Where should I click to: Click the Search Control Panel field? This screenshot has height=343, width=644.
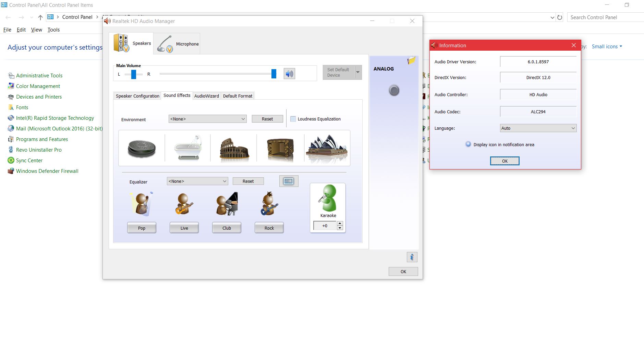(x=606, y=17)
